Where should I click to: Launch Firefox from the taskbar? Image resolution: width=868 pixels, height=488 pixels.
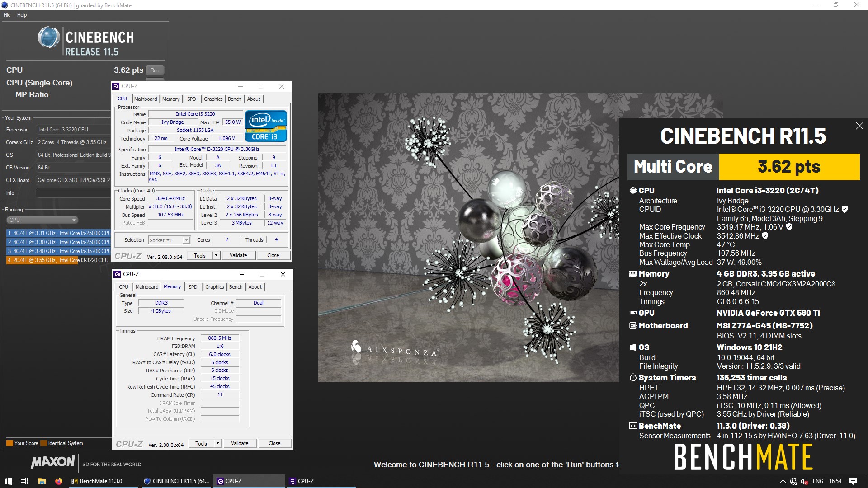tap(59, 481)
